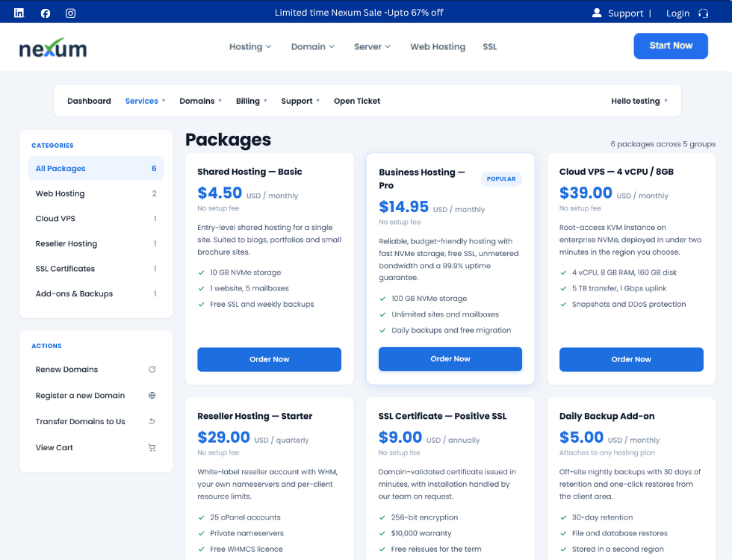Click the '256-bit encryption' feature
This screenshot has height=560, width=732.
pos(424,517)
